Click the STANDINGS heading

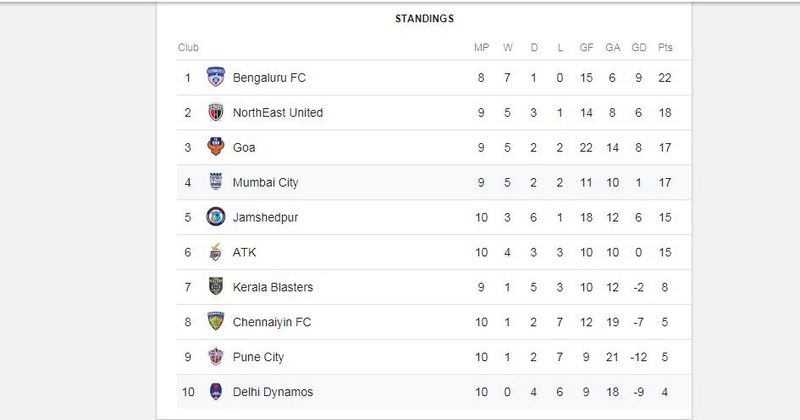(x=424, y=19)
